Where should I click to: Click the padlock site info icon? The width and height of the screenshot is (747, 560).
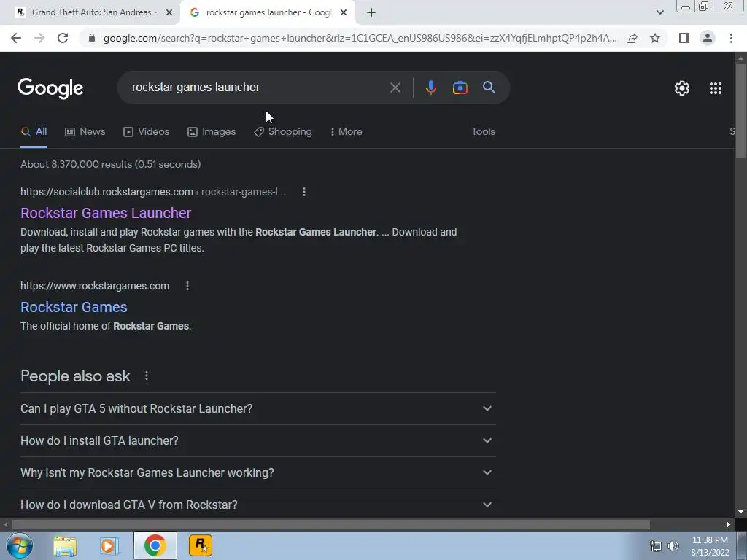tap(92, 38)
